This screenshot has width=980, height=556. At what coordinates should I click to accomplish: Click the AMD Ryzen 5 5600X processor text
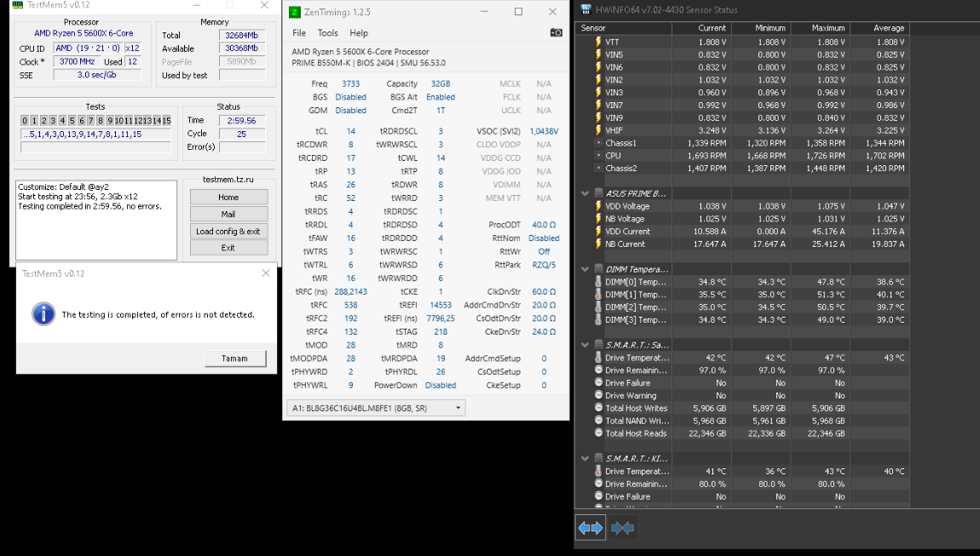(x=84, y=33)
